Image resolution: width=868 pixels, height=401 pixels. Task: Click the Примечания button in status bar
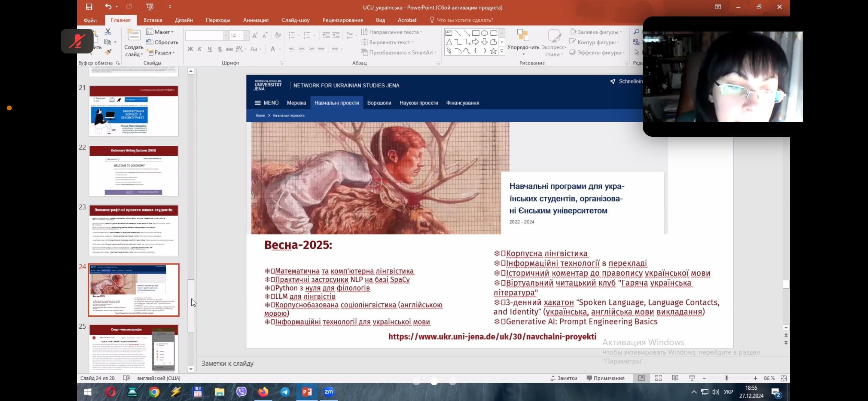tap(605, 378)
